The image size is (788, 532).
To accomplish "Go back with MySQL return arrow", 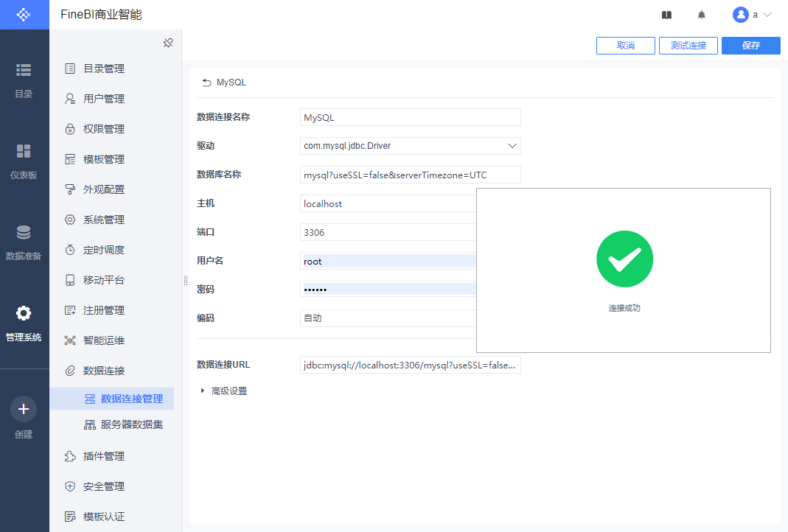I will (206, 83).
